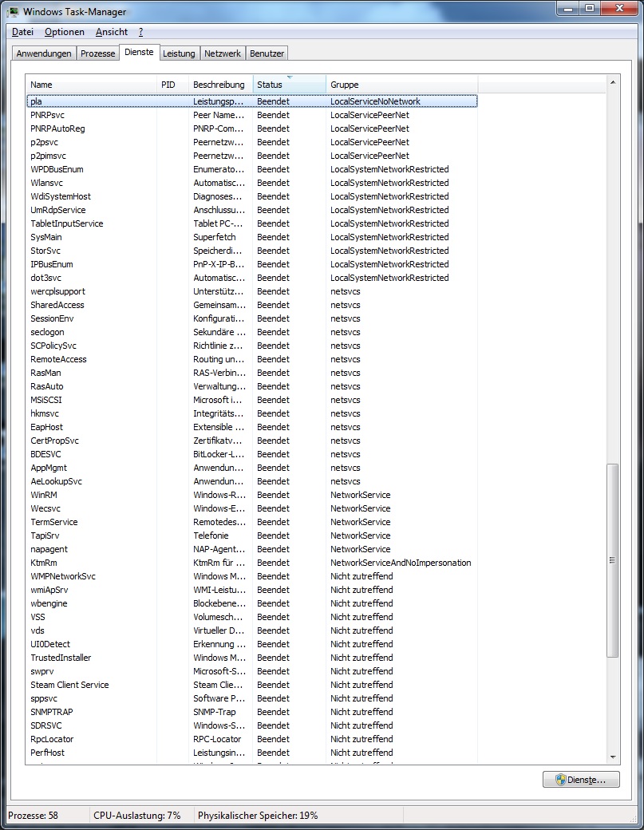Select the UmRdpService row
This screenshot has width=644, height=830.
(x=252, y=210)
